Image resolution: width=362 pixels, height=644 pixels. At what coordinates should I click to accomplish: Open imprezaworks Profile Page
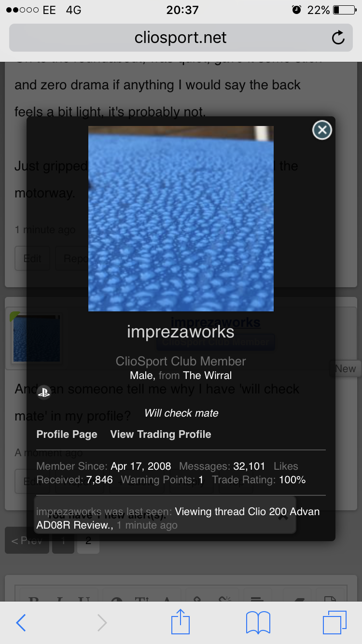click(67, 434)
